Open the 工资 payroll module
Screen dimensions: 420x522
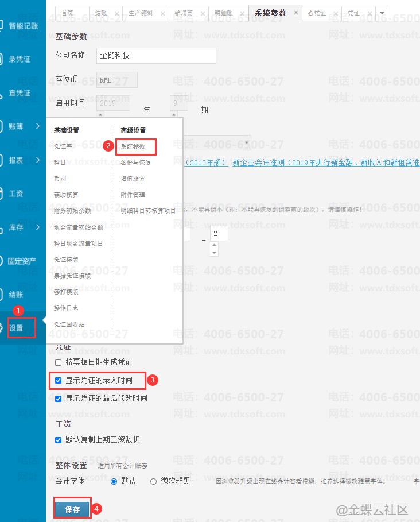[x=16, y=194]
